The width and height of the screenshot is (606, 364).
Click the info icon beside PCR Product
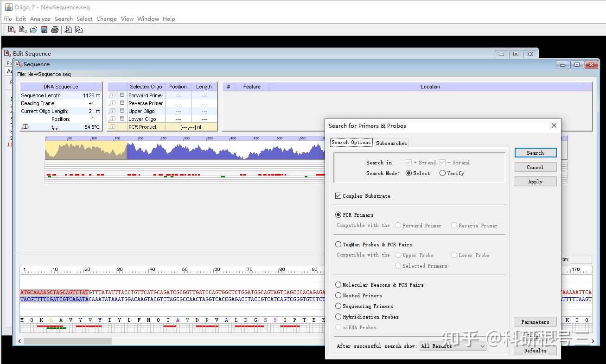112,126
